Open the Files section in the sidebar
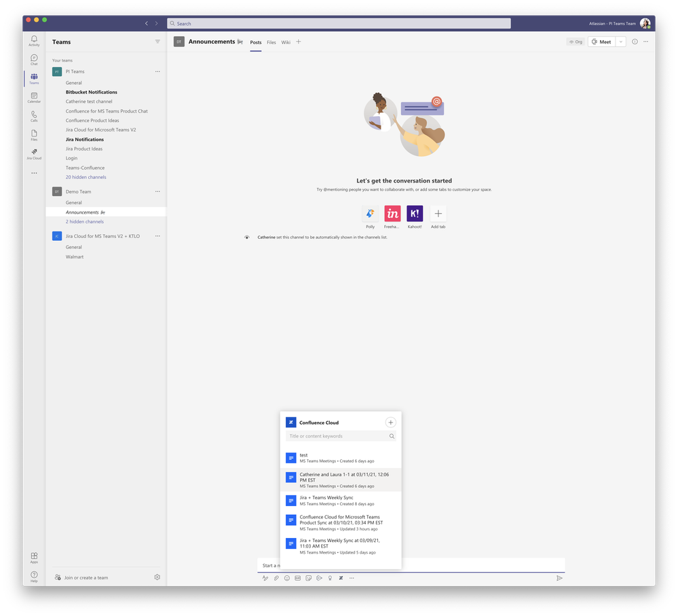The width and height of the screenshot is (678, 616). (34, 135)
